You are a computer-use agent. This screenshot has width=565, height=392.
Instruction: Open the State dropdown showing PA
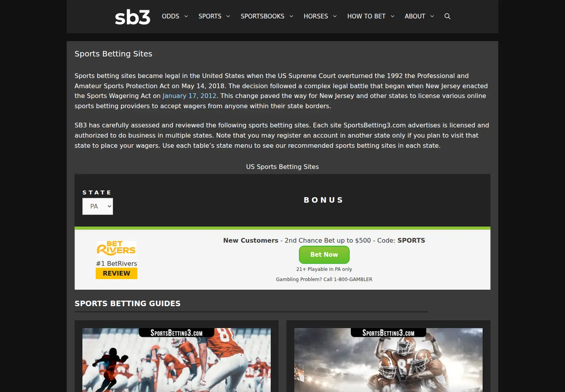[98, 207]
